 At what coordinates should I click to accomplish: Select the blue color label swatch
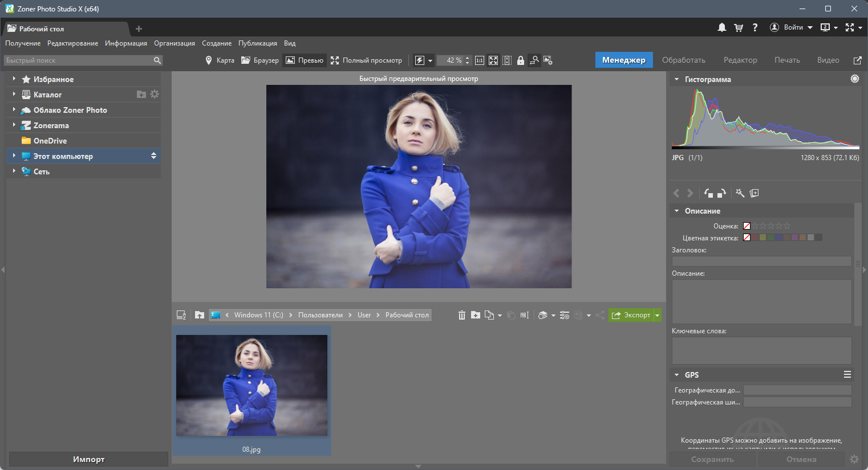click(778, 238)
